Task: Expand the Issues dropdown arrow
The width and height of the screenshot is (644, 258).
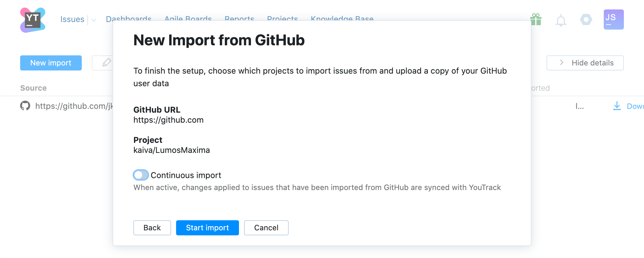Action: (x=94, y=20)
